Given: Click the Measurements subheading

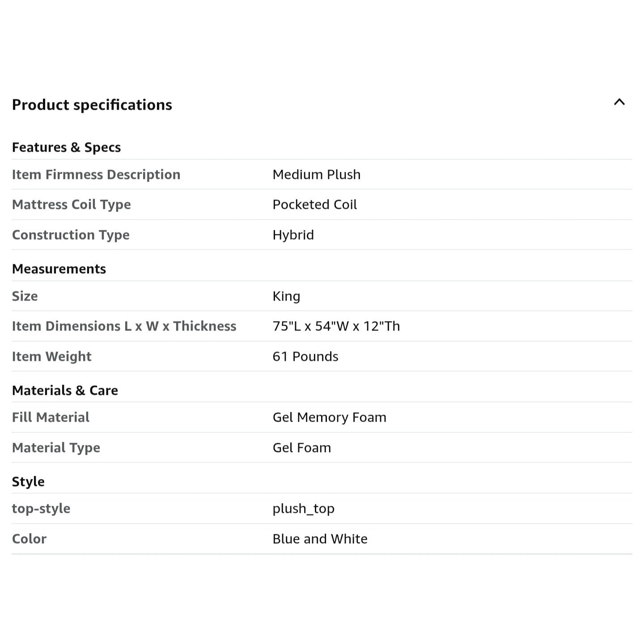Looking at the screenshot, I should [x=59, y=269].
